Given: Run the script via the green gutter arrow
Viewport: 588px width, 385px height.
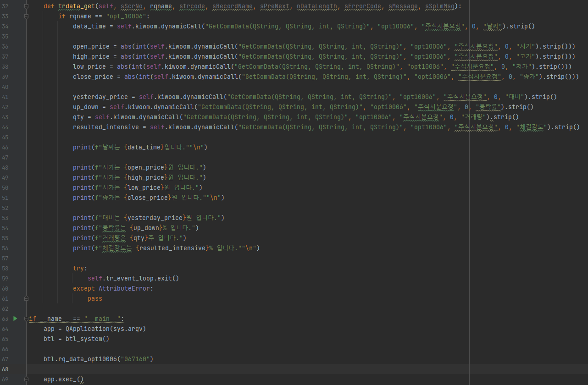Looking at the screenshot, I should (x=15, y=319).
